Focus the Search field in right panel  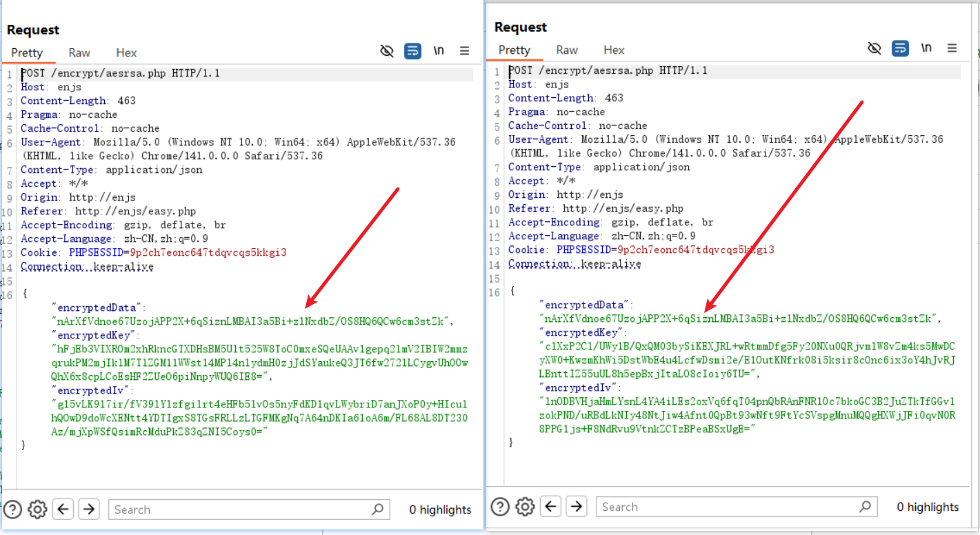click(737, 507)
